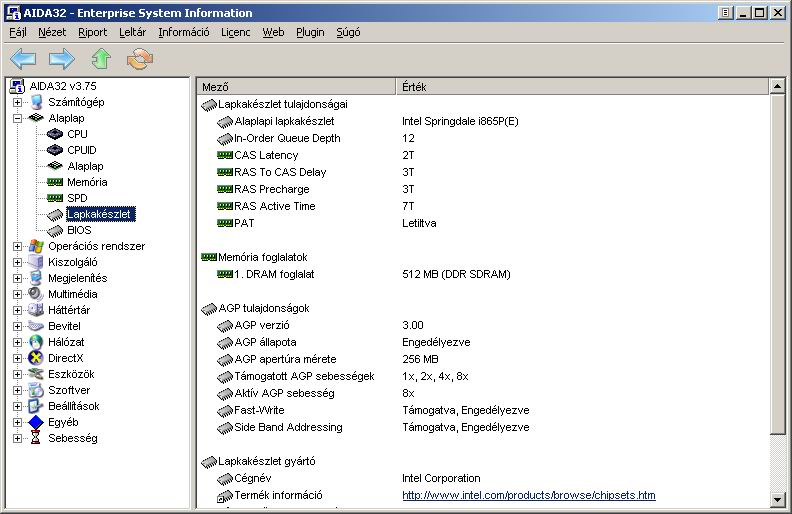This screenshot has width=792, height=514.
Task: Select the CAS Latency row
Action: (x=483, y=155)
